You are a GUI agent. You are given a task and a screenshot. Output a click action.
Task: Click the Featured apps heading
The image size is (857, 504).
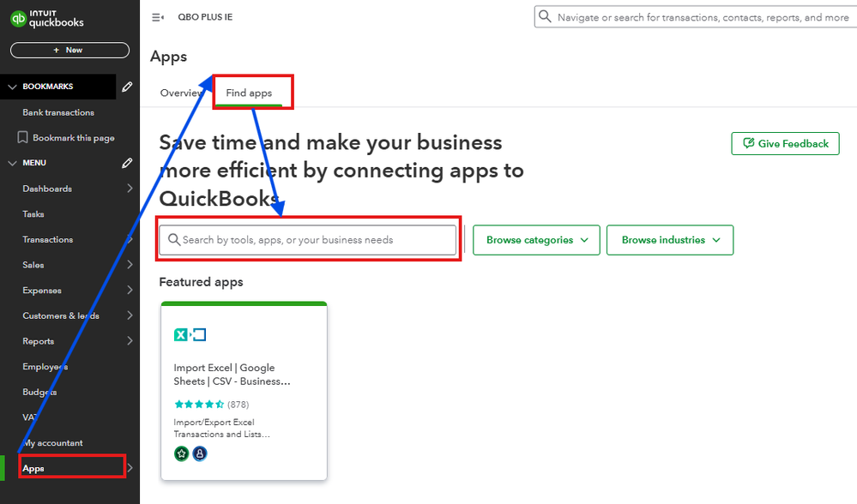click(201, 282)
